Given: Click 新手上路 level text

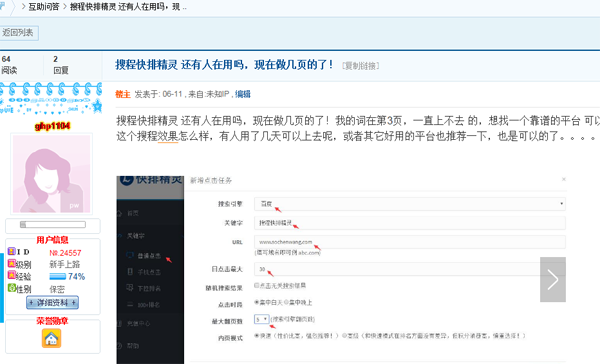Looking at the screenshot, I should tap(65, 264).
